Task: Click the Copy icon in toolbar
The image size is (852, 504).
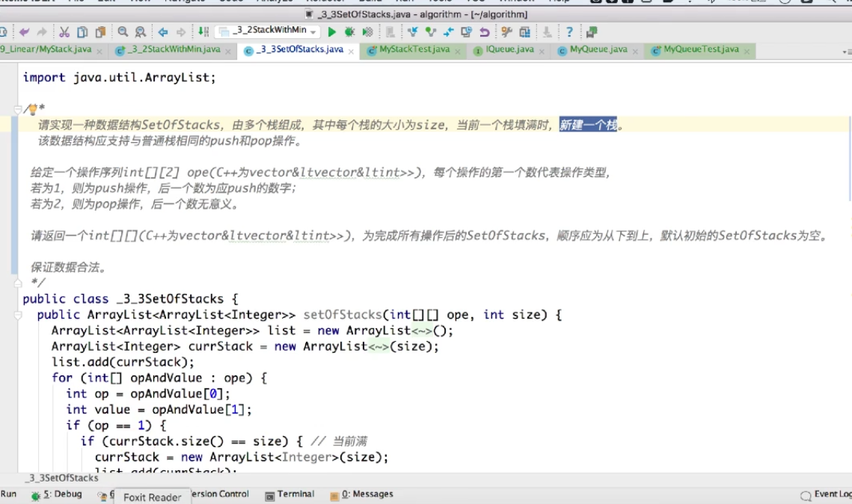Action: click(x=82, y=32)
